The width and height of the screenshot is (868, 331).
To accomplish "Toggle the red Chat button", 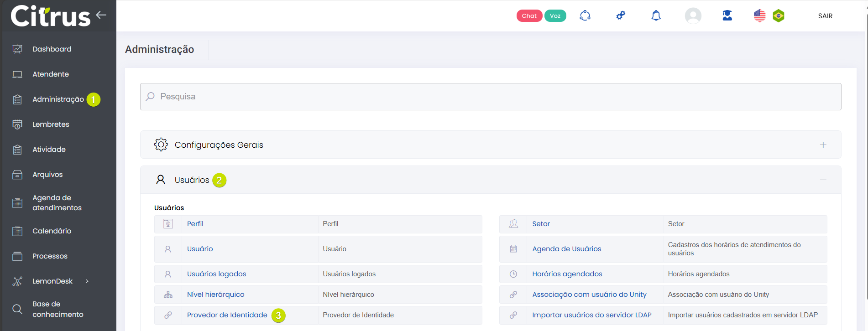I will coord(529,16).
